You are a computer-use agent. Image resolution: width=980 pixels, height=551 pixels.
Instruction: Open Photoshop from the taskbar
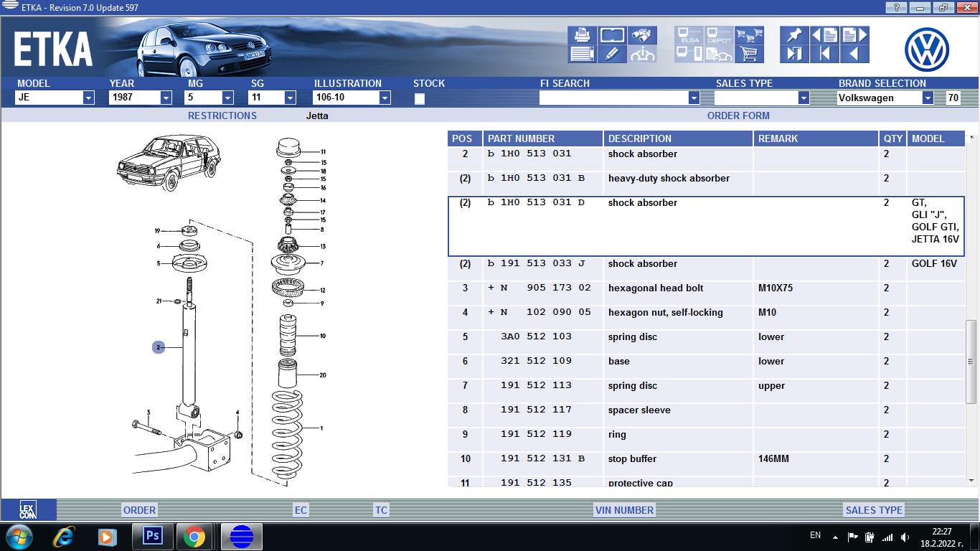click(x=152, y=536)
